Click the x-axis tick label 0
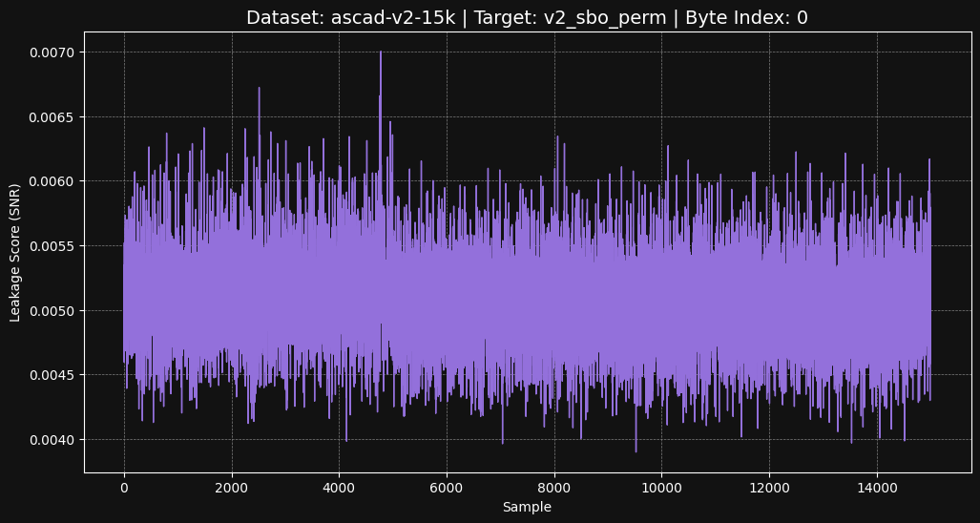The width and height of the screenshot is (980, 523). point(124,486)
